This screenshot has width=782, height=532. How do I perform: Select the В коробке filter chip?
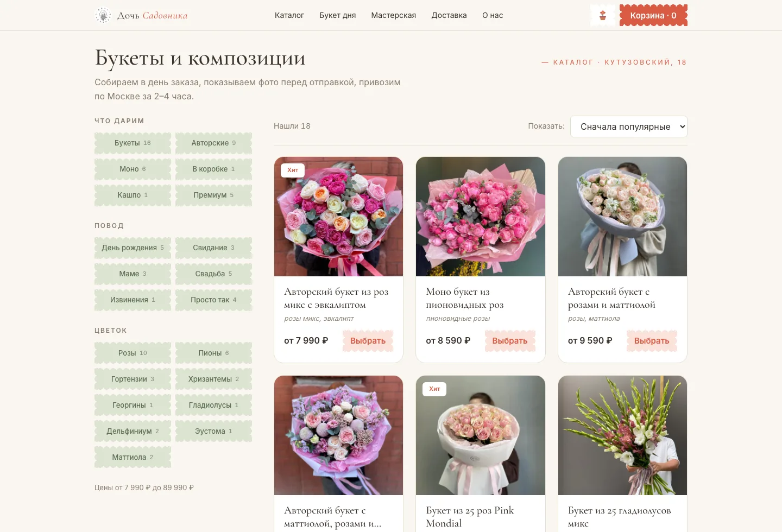coord(213,169)
